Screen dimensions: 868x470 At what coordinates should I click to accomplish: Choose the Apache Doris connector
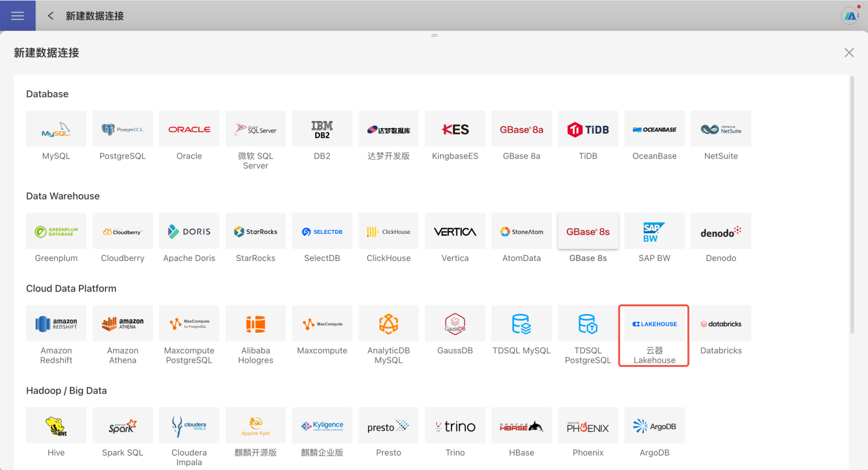tap(189, 231)
